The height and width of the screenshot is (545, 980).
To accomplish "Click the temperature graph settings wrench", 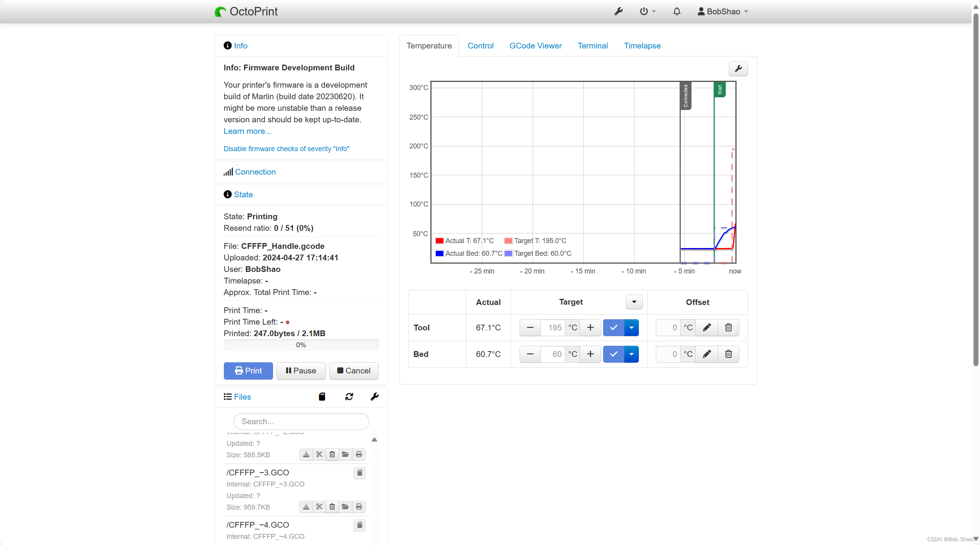I will click(738, 69).
